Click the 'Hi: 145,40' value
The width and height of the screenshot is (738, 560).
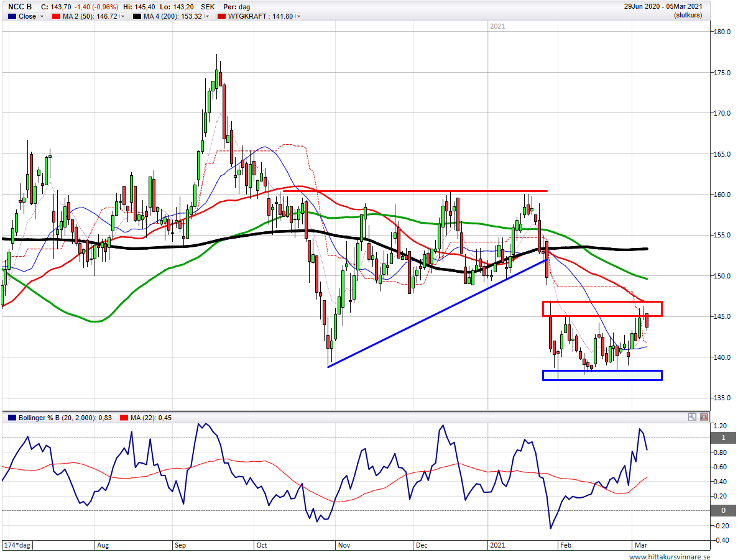(x=139, y=7)
